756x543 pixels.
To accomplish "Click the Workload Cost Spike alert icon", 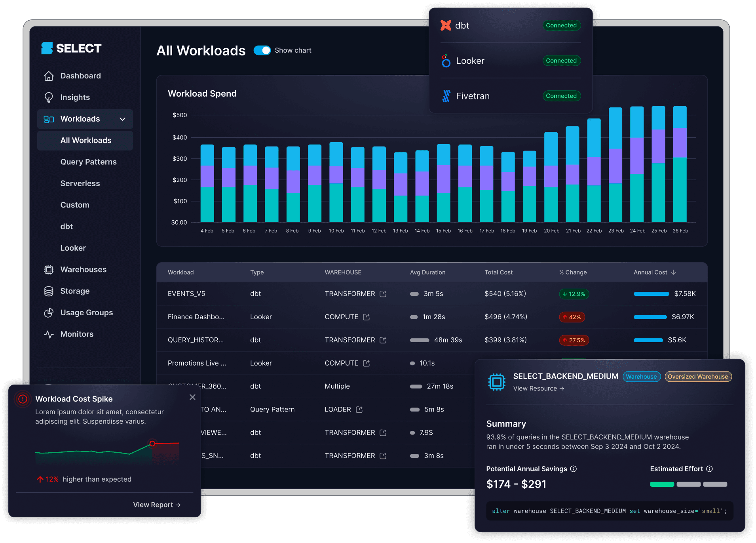I will pyautogui.click(x=23, y=399).
